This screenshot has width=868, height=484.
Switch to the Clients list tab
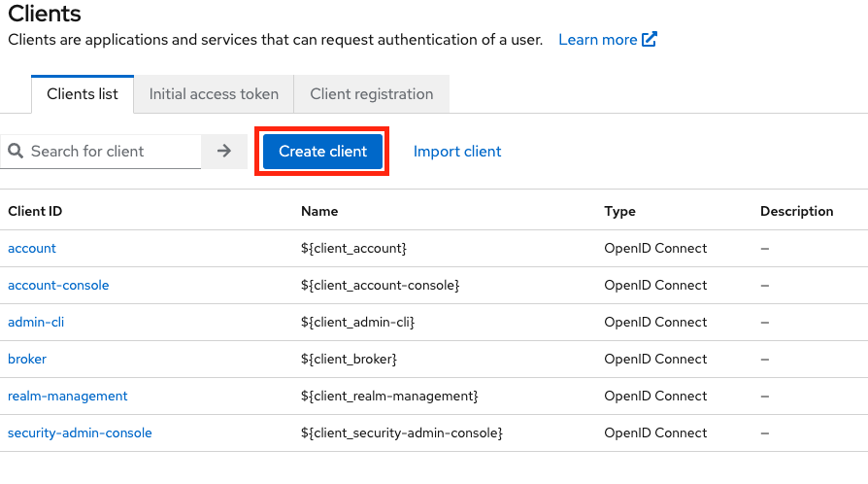83,94
